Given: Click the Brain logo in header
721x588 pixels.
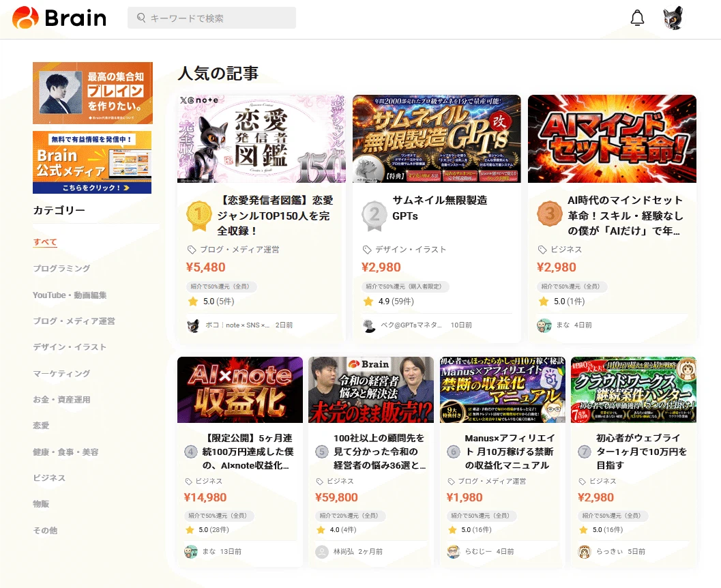Looking at the screenshot, I should tap(59, 18).
